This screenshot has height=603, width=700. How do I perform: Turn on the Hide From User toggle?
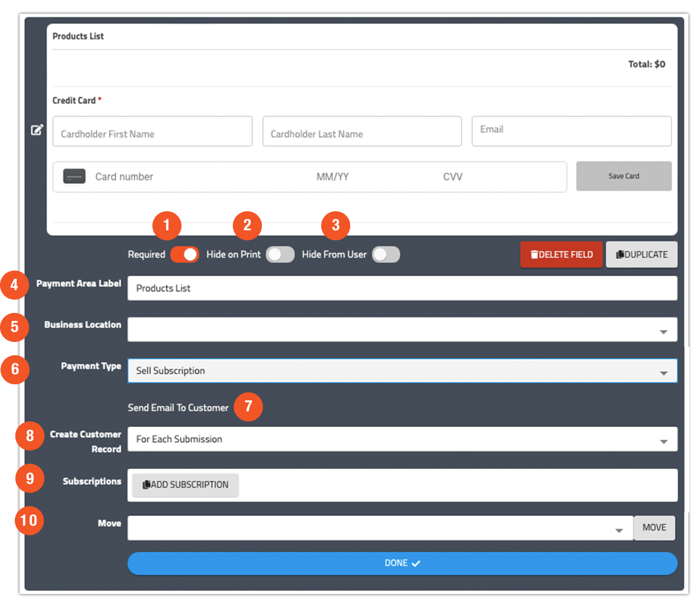tap(386, 255)
